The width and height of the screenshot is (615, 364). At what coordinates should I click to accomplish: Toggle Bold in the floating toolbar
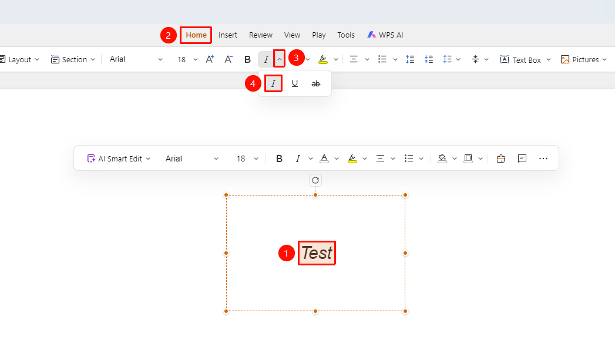(279, 159)
